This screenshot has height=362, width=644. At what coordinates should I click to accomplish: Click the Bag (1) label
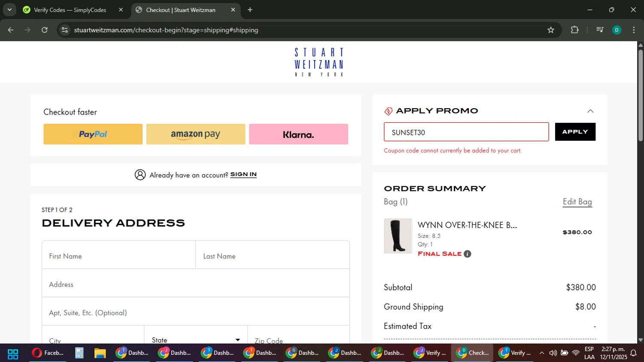[395, 202]
